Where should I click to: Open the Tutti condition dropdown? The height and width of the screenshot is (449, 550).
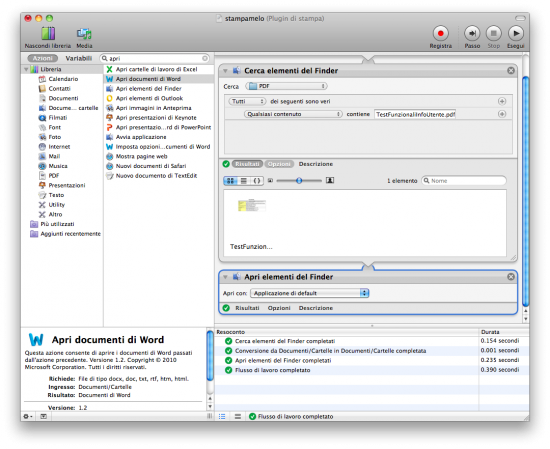coord(247,101)
